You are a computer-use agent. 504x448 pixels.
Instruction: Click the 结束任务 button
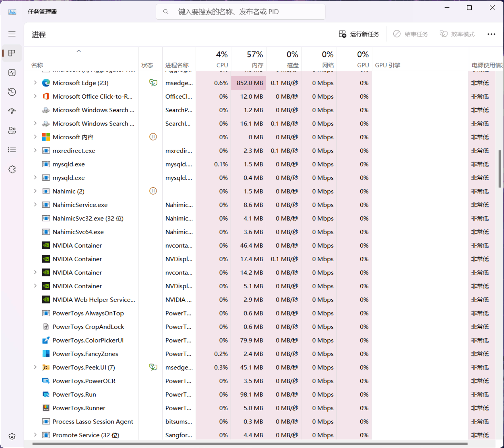coord(410,34)
